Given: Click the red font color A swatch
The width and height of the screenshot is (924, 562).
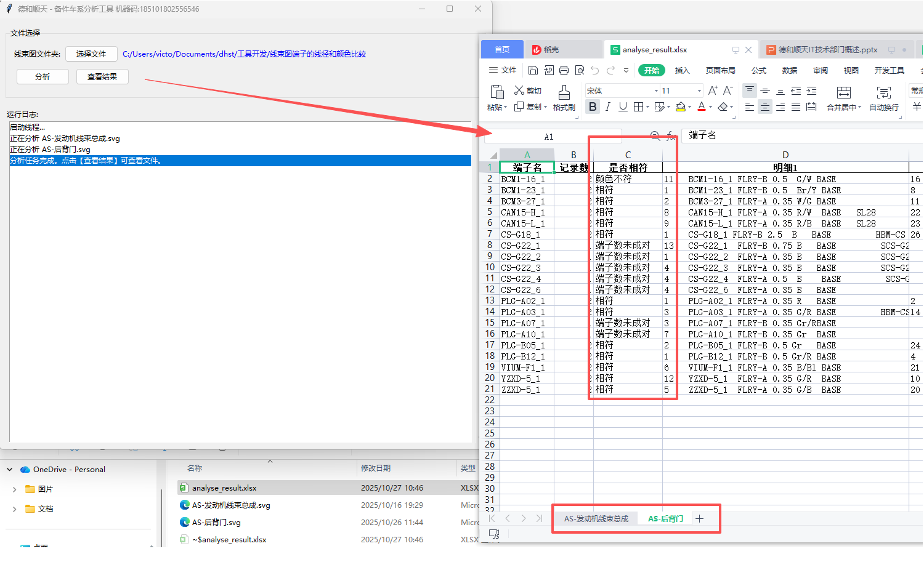Looking at the screenshot, I should pos(701,106).
